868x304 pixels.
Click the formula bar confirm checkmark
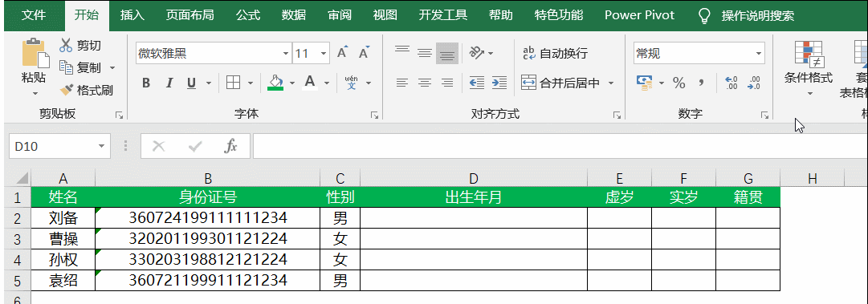pos(195,146)
